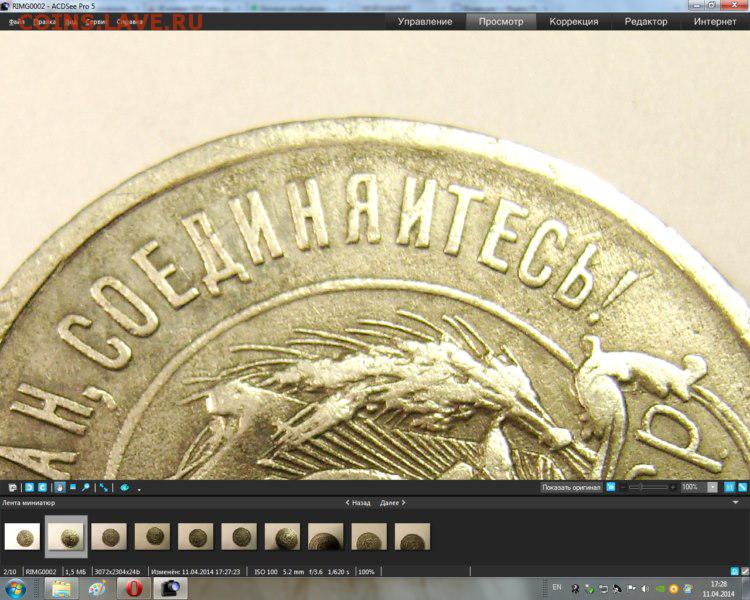Click the teal round icon in viewer toolbar

[124, 488]
